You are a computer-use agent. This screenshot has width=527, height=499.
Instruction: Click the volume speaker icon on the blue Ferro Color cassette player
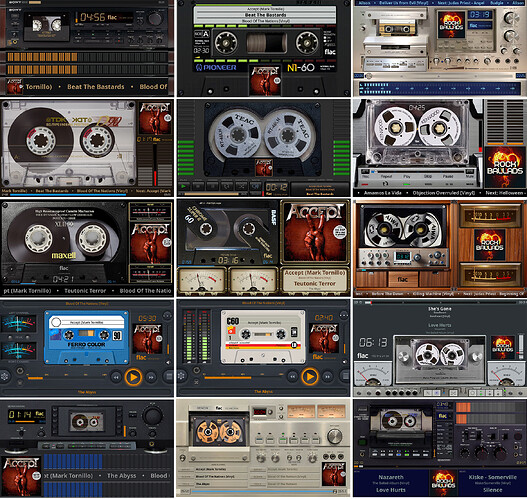point(168,363)
